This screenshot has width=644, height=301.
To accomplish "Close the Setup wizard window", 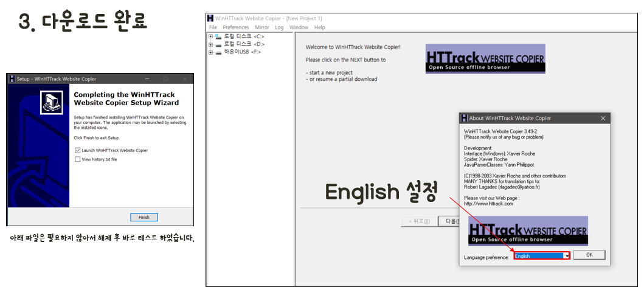I will pos(185,79).
